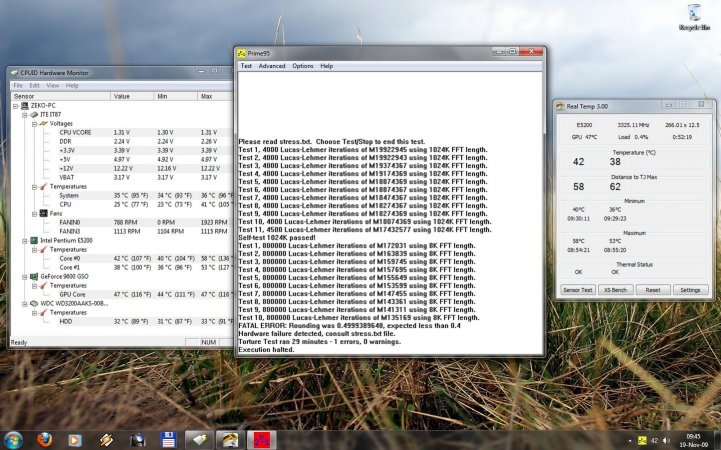The image size is (721, 450).
Task: Select the FANIN0 fan row
Action: coord(122,222)
